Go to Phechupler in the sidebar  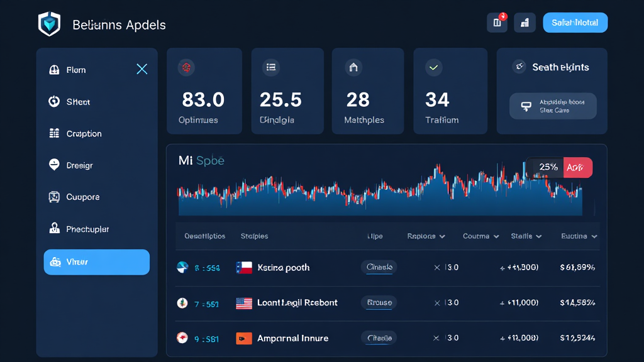coord(87,229)
